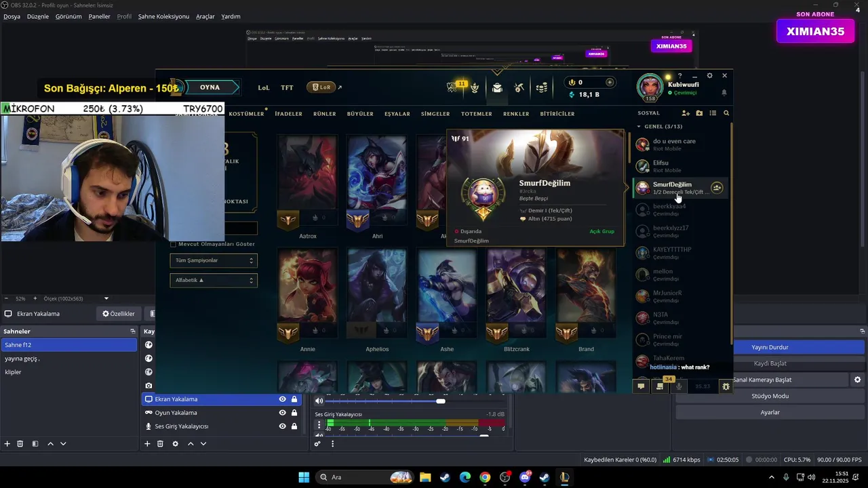Screen dimensions: 868x488
Task: Open OBS Ayarlar settings
Action: 770,413
